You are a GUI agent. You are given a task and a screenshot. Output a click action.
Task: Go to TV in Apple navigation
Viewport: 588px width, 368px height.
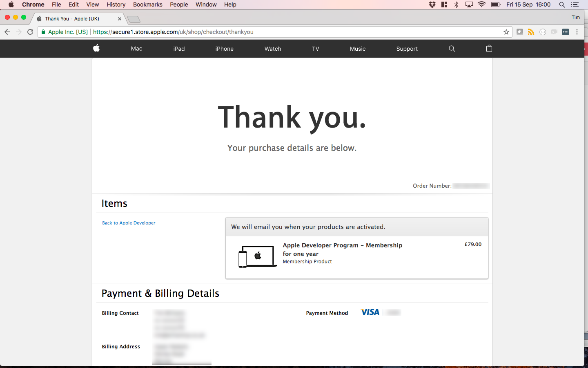[316, 49]
